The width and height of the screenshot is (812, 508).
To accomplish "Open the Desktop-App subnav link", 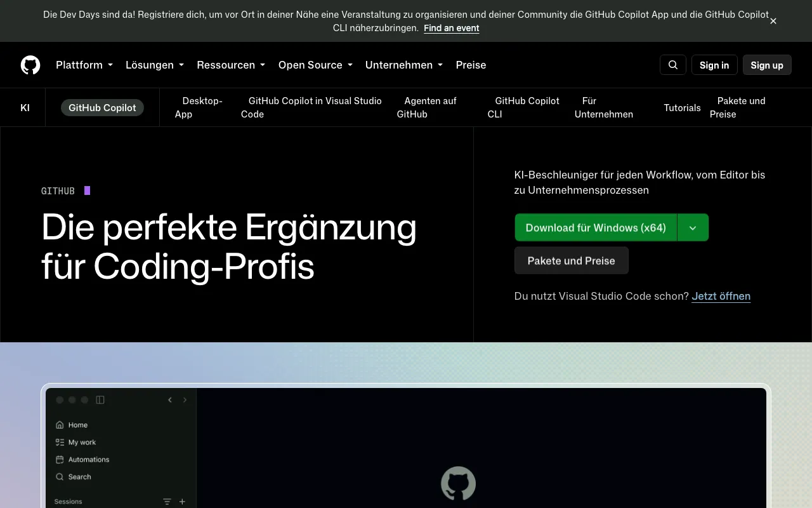I will [x=199, y=107].
